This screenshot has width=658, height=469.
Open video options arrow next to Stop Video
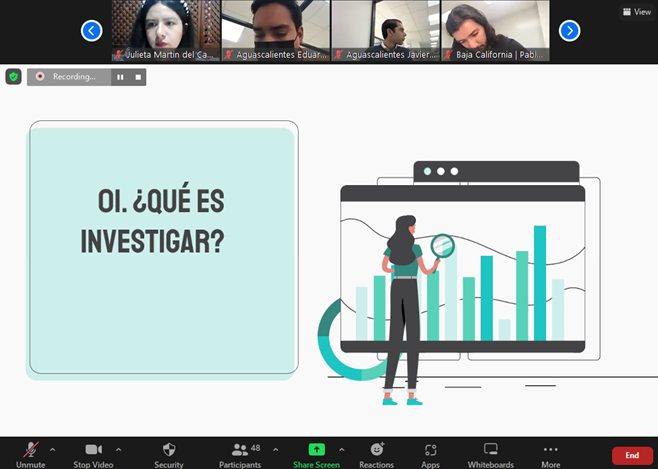pyautogui.click(x=119, y=450)
